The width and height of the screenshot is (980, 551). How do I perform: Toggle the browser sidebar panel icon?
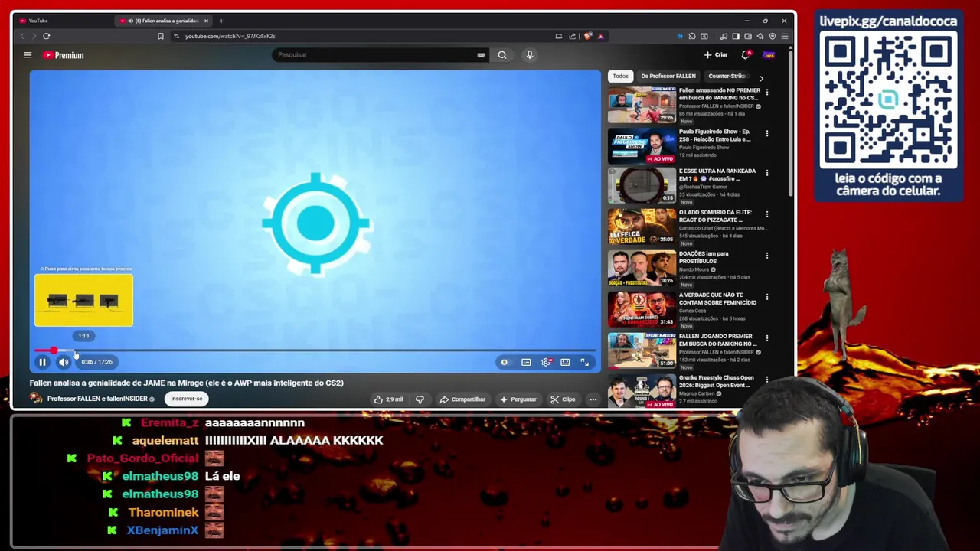pos(736,36)
